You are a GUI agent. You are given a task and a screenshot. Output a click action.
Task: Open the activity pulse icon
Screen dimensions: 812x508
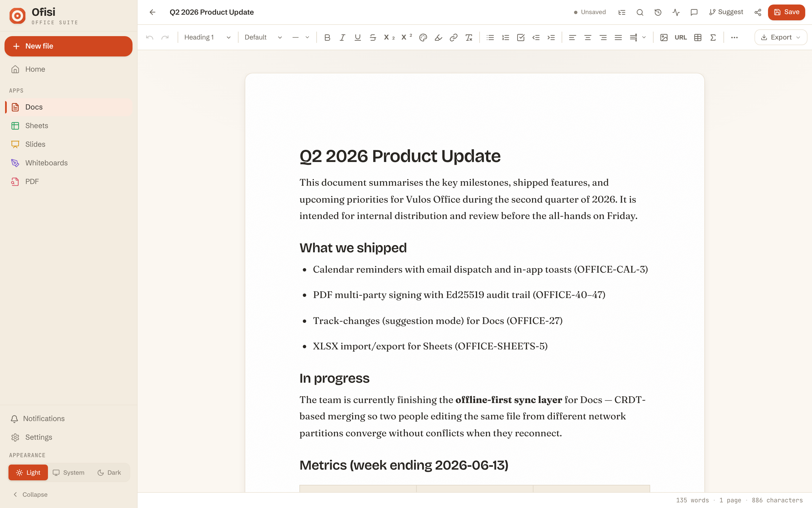pos(676,12)
